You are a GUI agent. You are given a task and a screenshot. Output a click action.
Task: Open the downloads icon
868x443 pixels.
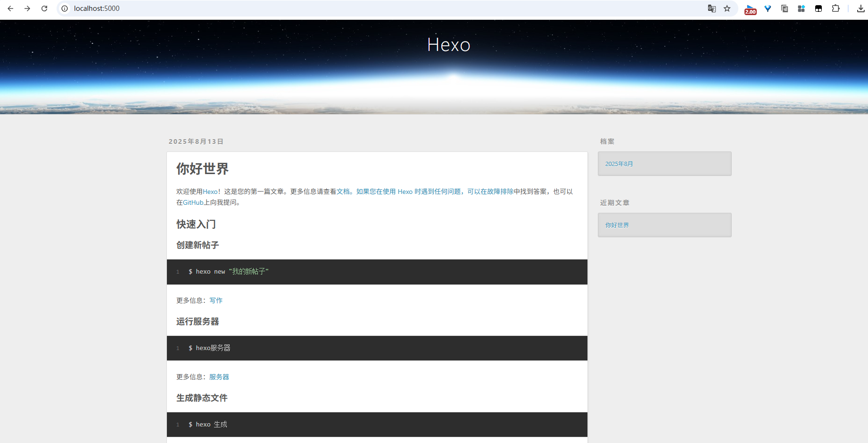tap(860, 8)
